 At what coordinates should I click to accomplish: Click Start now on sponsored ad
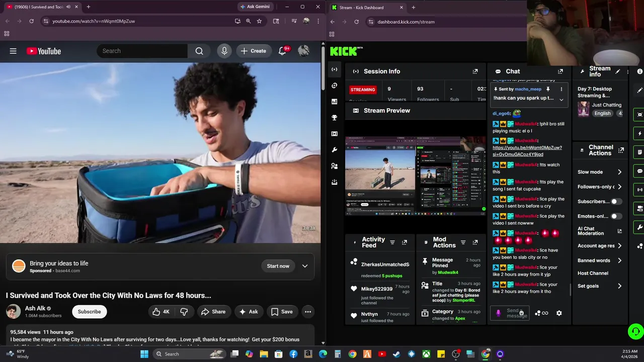click(278, 266)
